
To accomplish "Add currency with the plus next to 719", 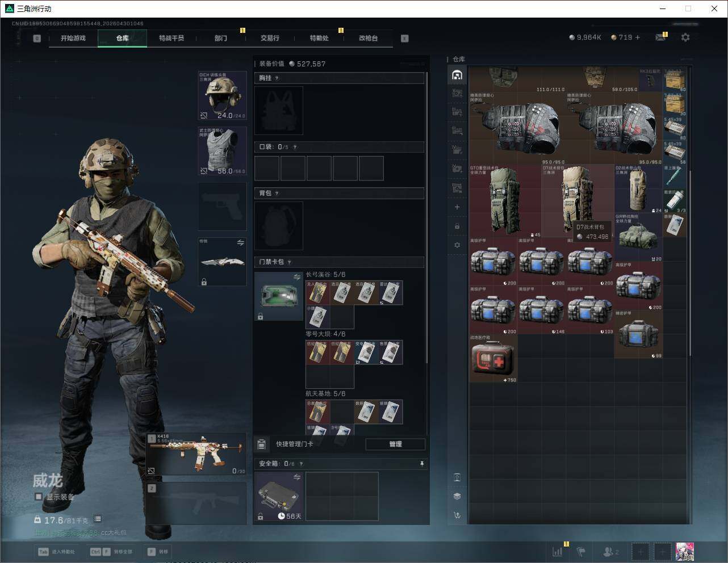I will click(638, 37).
